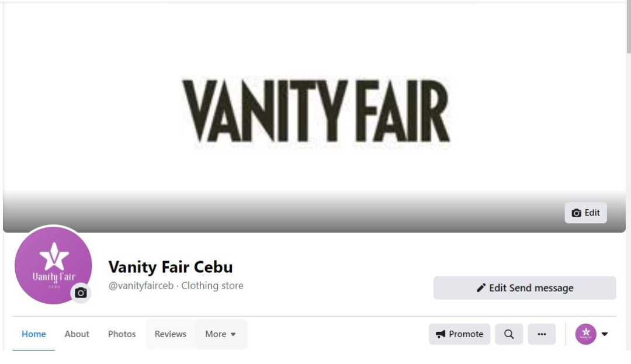Click the camera icon on profile picture

coord(81,293)
